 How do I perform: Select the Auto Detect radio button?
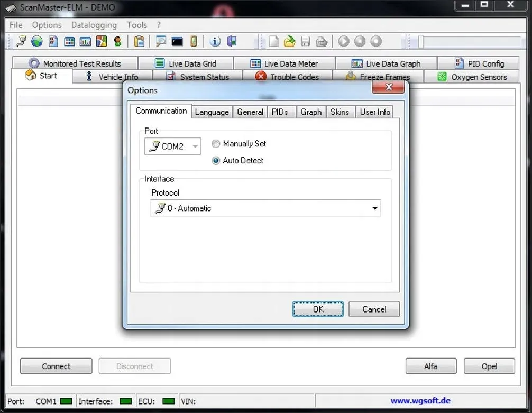pyautogui.click(x=216, y=161)
